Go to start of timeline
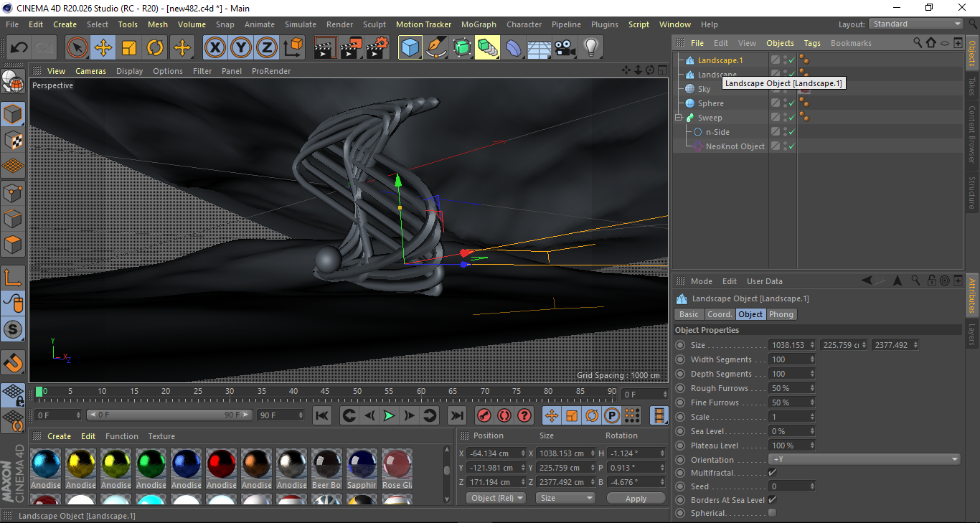 [x=322, y=415]
